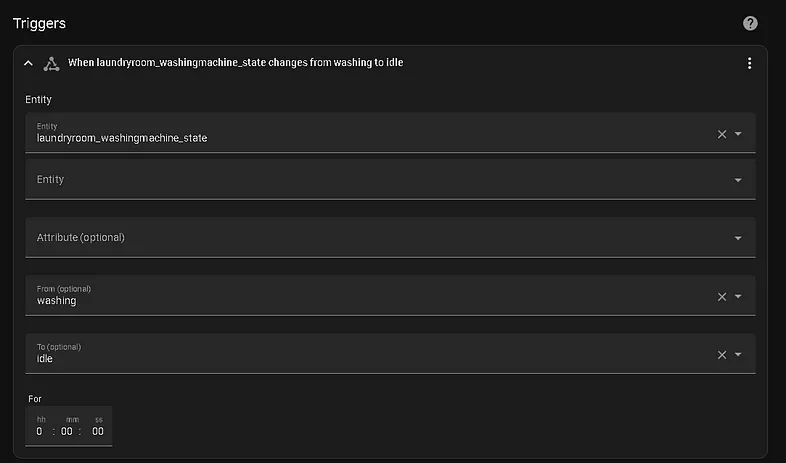Click the laundryroom_washingmachine_state entity field
This screenshot has width=786, height=463.
(390, 133)
